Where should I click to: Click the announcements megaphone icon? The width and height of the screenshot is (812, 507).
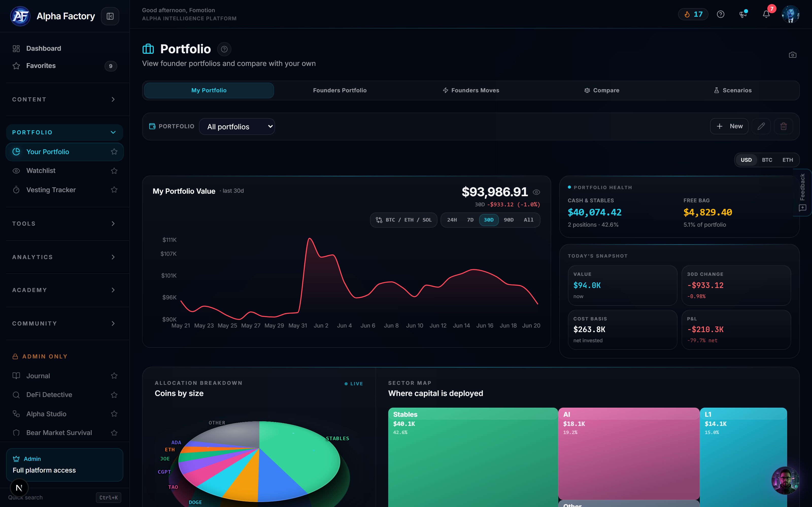(x=743, y=14)
